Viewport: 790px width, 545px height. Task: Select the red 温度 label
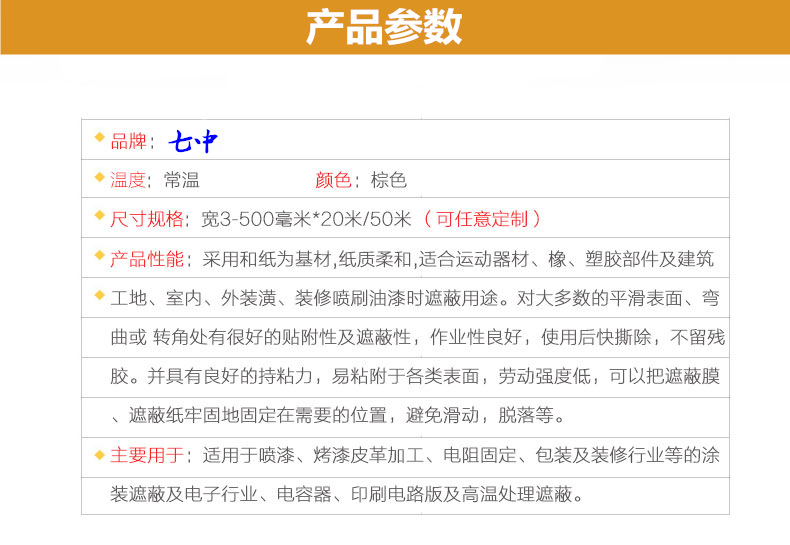pos(128,180)
